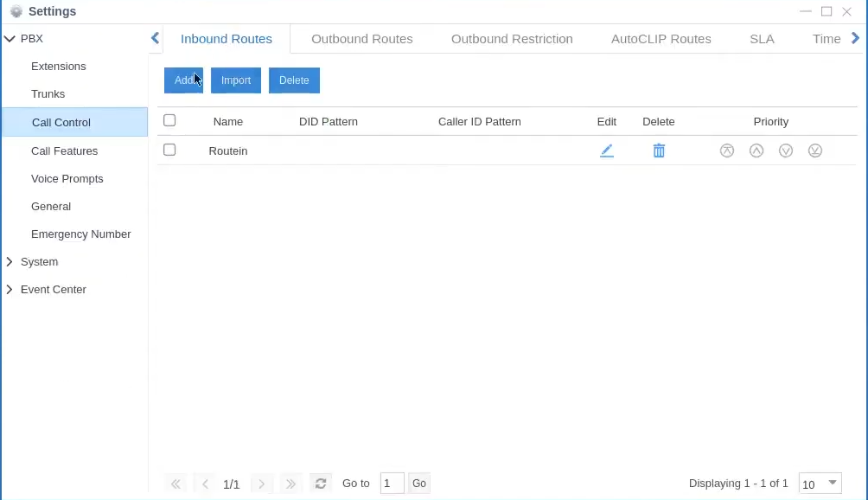Image resolution: width=868 pixels, height=500 pixels.
Task: Click the Name column header
Action: click(228, 121)
